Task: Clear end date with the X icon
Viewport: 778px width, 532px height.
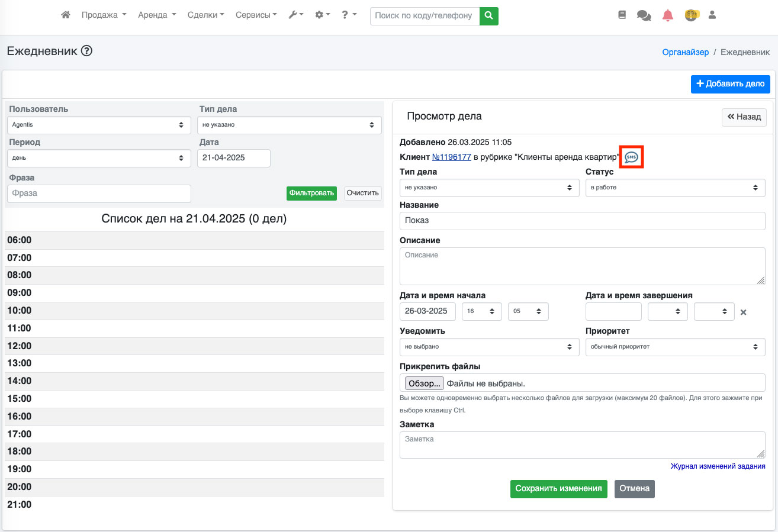Action: (x=744, y=312)
